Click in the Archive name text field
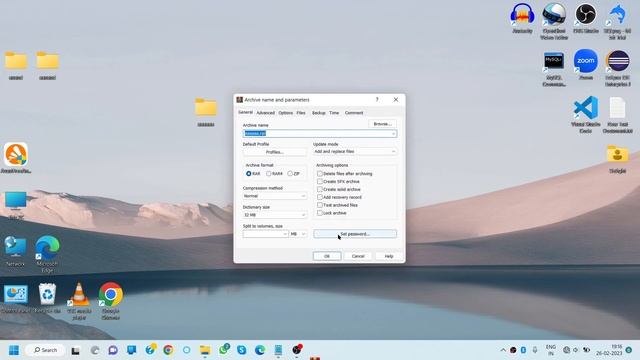 [x=320, y=133]
